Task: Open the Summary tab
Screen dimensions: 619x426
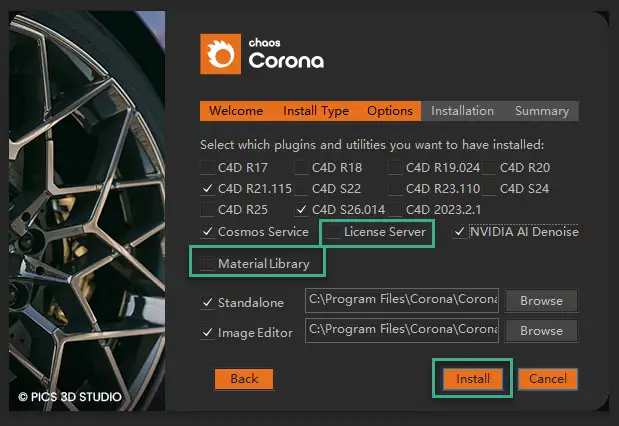Action: [542, 111]
